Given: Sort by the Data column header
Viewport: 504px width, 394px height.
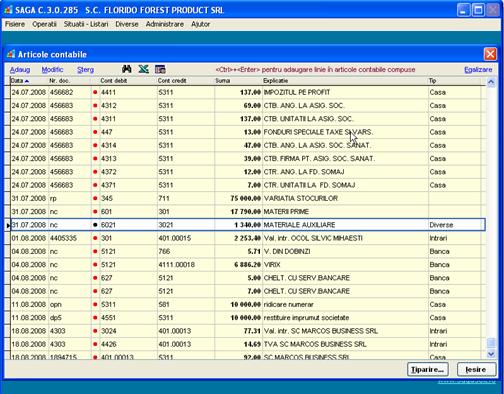Looking at the screenshot, I should [x=29, y=81].
